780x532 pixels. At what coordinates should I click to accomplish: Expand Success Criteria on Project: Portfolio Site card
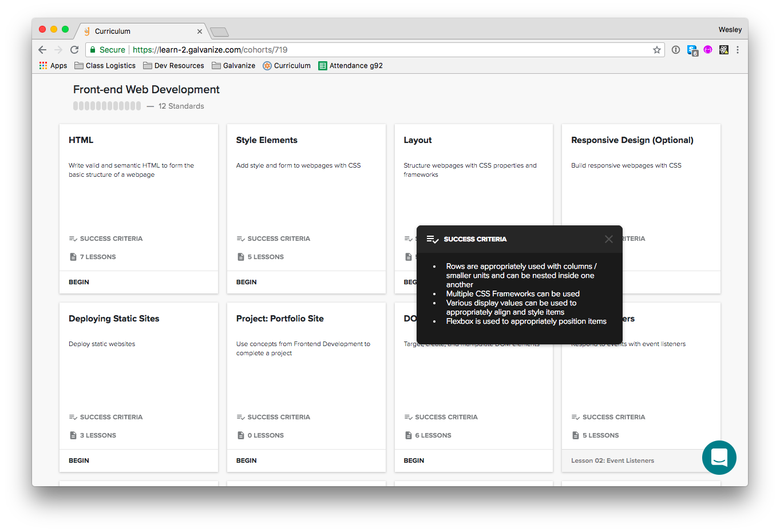tap(273, 417)
